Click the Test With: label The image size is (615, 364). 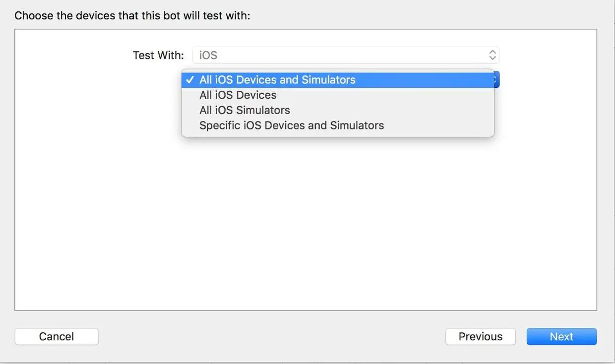pos(158,55)
